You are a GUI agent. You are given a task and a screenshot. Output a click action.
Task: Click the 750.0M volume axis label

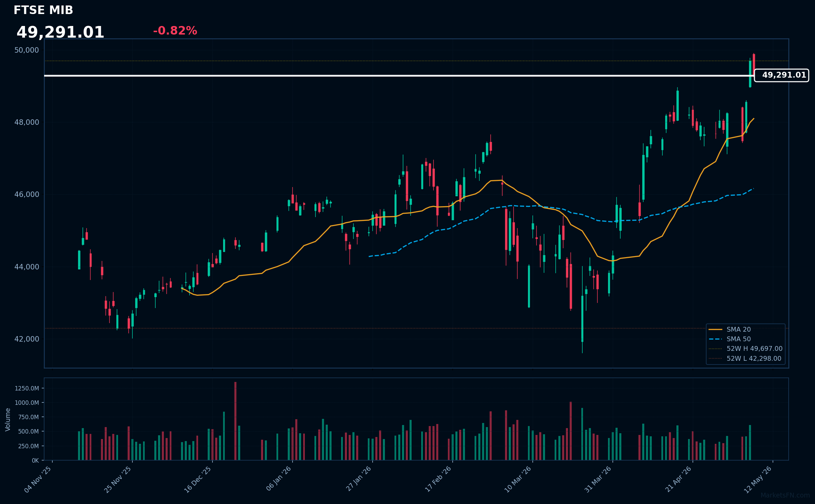click(x=28, y=417)
